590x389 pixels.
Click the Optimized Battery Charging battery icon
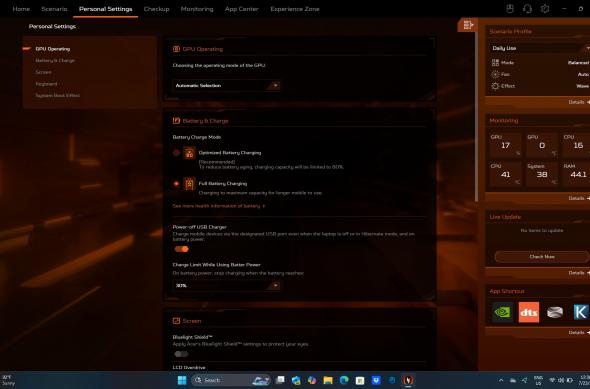[x=189, y=153]
